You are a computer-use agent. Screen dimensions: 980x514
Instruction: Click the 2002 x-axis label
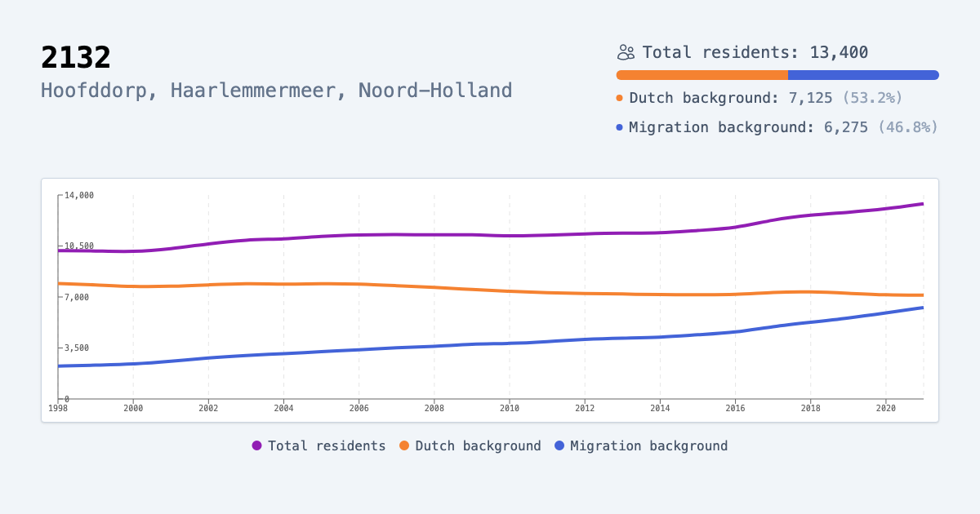(208, 407)
